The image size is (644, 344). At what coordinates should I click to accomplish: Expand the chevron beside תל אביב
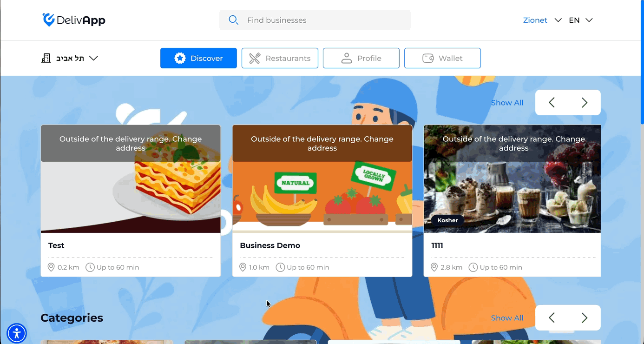[x=93, y=58]
